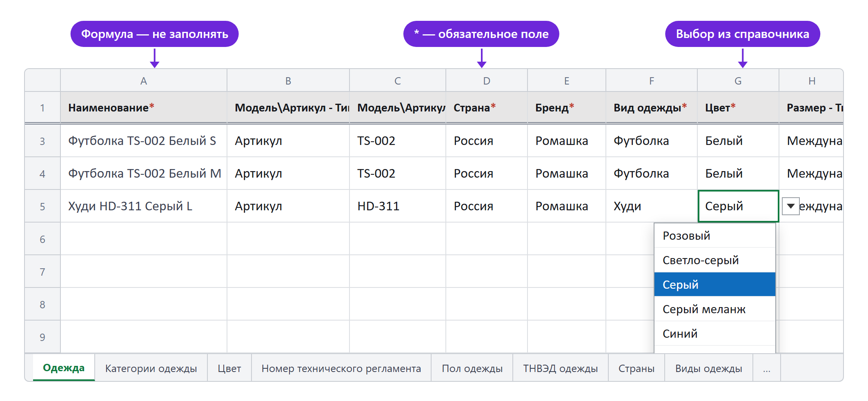
Task: Open the Цвет sheet tab
Action: 229,368
